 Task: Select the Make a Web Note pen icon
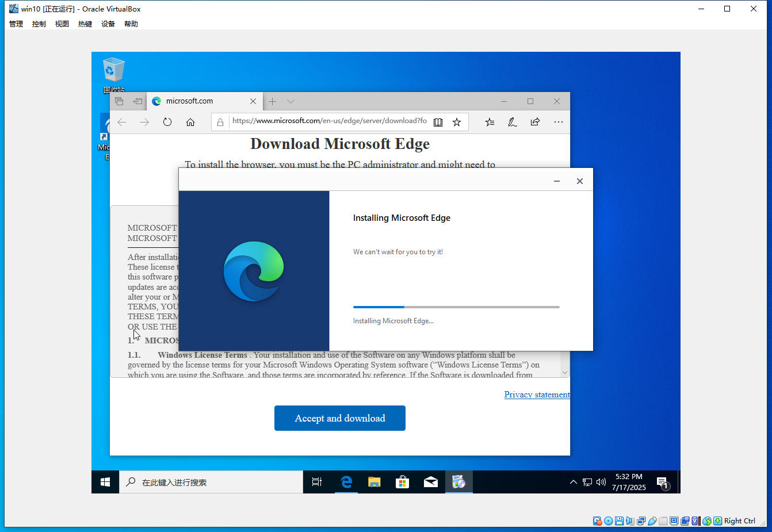click(513, 121)
